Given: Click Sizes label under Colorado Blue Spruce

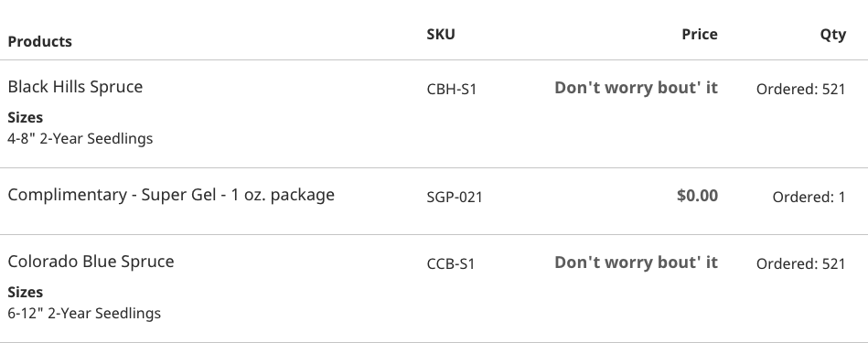Looking at the screenshot, I should point(26,292).
